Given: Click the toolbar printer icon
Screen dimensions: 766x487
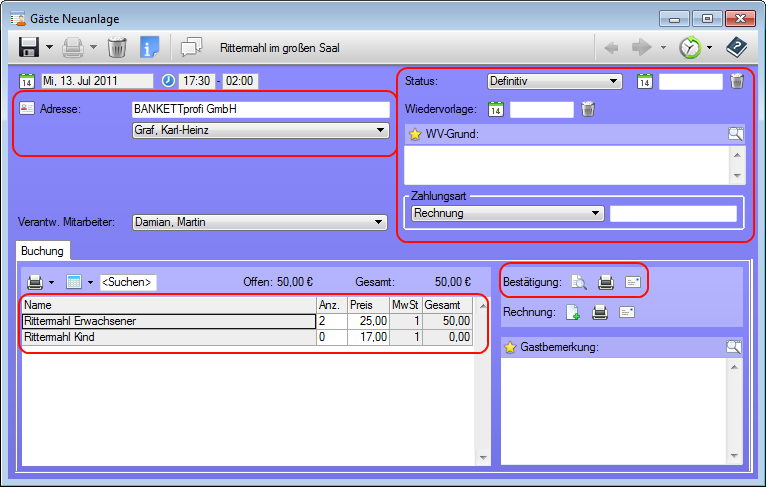Looking at the screenshot, I should click(x=73, y=47).
